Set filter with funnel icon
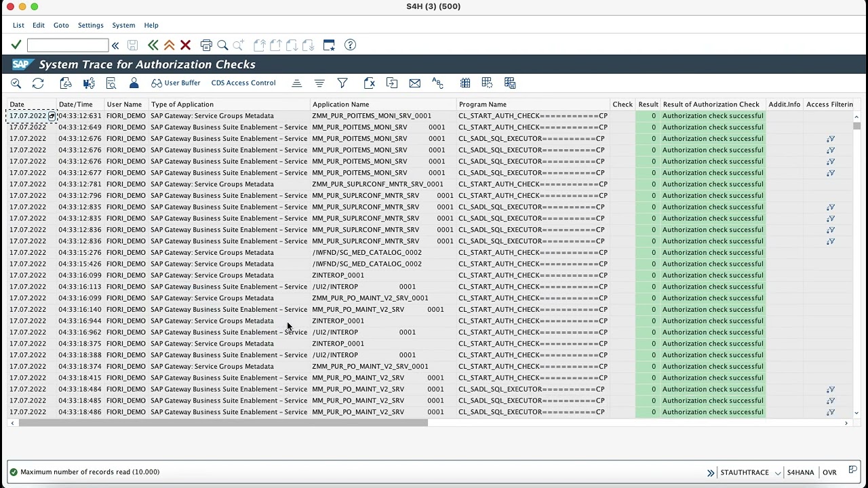The height and width of the screenshot is (488, 868). (x=342, y=83)
